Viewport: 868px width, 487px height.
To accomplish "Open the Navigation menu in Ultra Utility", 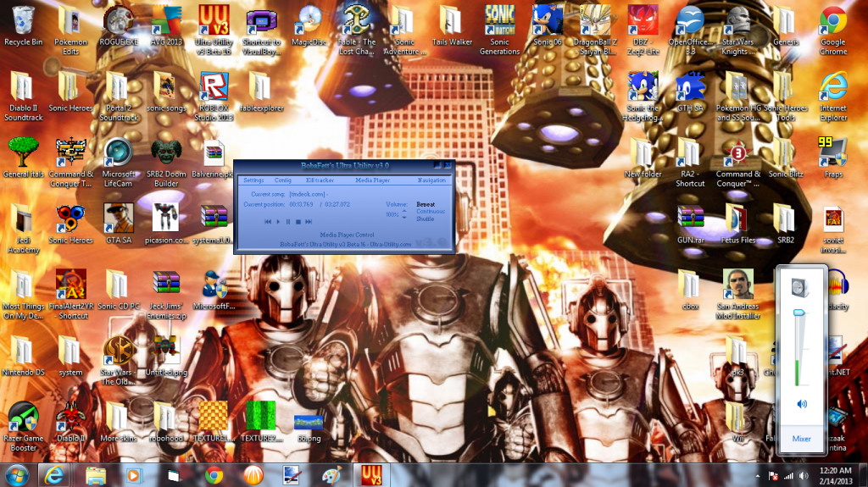I will click(x=431, y=180).
